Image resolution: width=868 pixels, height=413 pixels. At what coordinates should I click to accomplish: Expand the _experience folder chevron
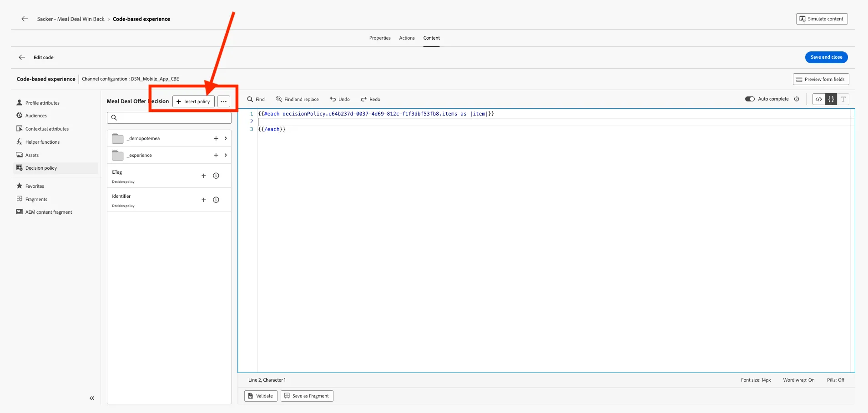tap(226, 155)
